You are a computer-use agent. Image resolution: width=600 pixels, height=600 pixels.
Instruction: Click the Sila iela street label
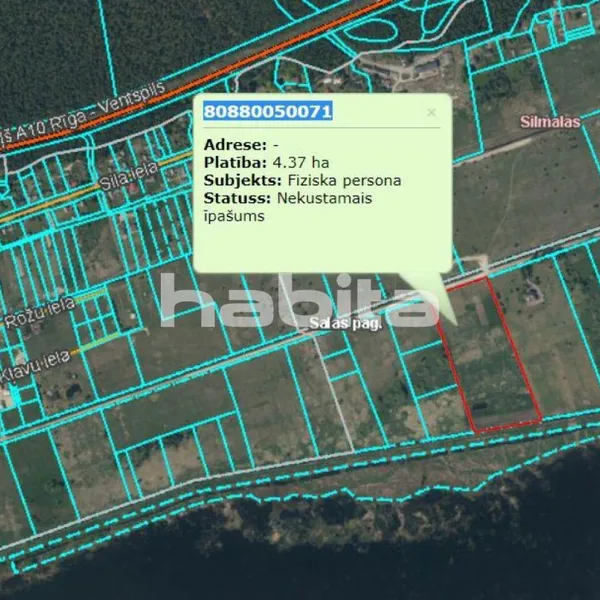point(129,176)
